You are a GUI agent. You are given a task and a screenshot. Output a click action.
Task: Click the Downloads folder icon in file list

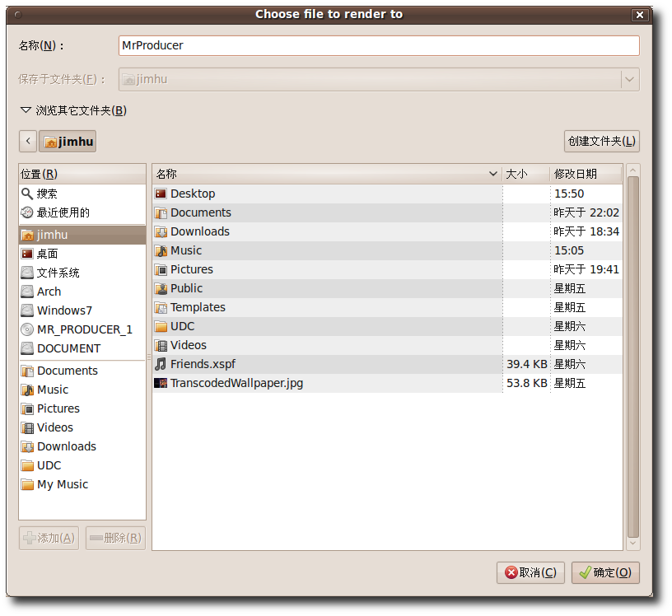pyautogui.click(x=161, y=231)
